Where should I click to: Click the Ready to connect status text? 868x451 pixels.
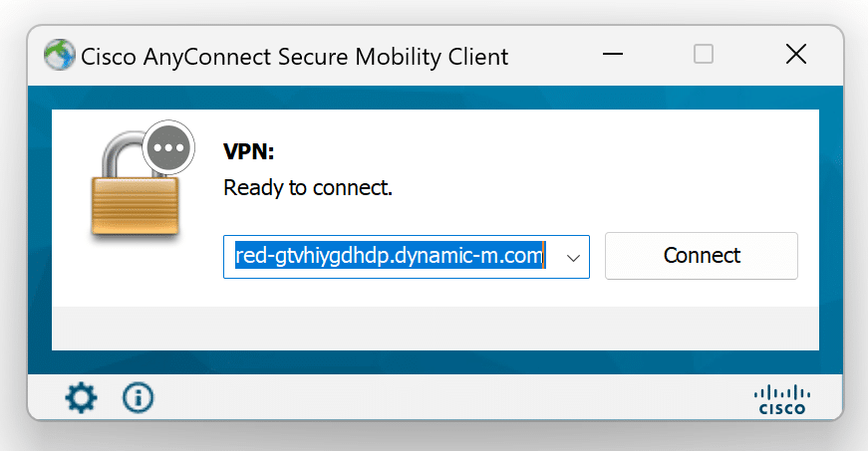(x=308, y=187)
